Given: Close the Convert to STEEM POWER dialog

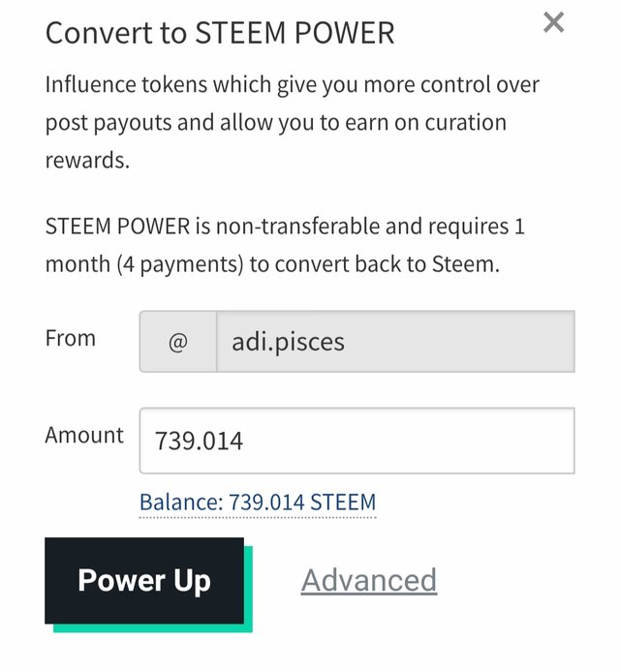Looking at the screenshot, I should tap(553, 22).
